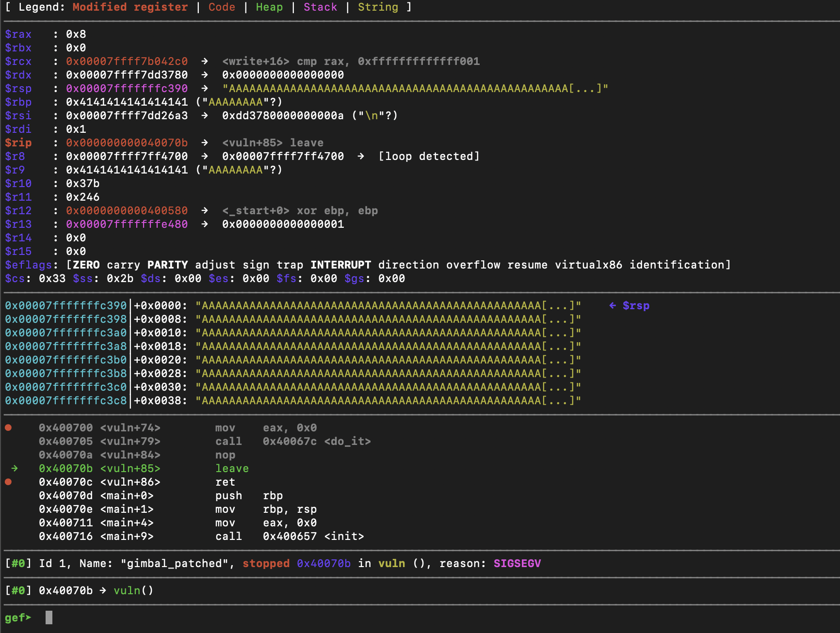Click the PARITY flag in eflags
The image size is (840, 633).
(168, 265)
